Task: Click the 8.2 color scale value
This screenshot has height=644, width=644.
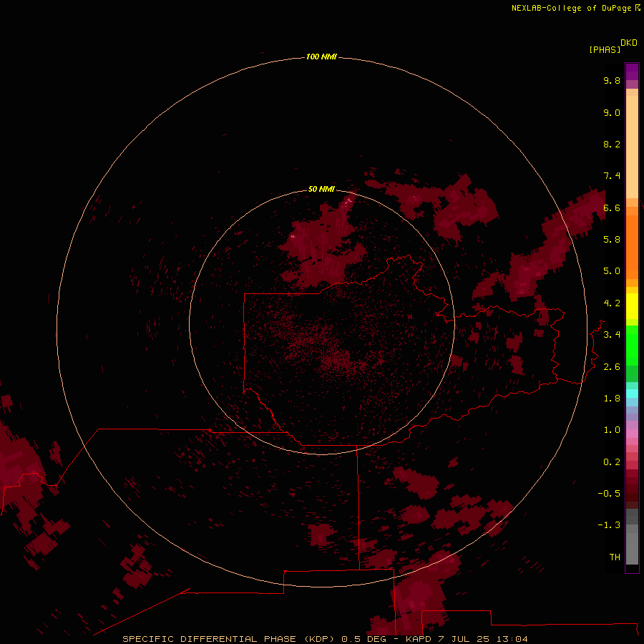Action: click(x=612, y=144)
